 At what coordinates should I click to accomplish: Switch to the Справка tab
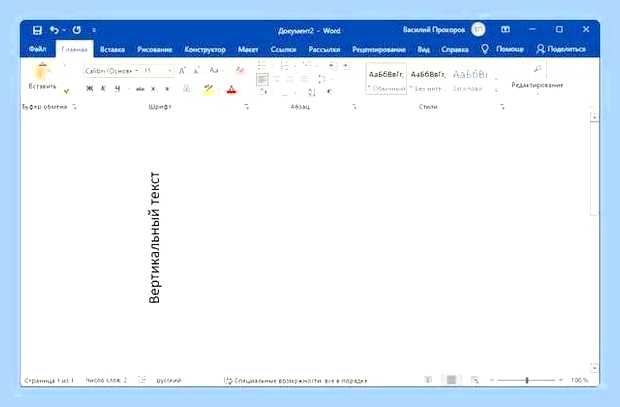(x=455, y=49)
